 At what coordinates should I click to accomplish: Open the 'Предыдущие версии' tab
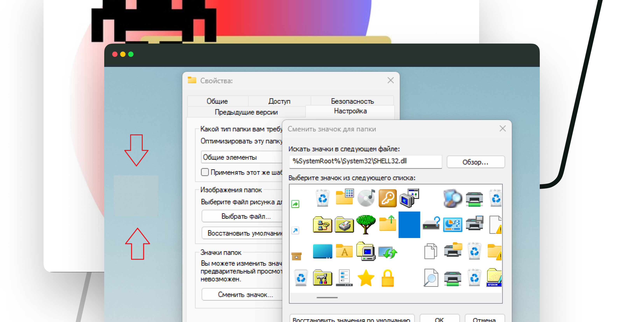tap(246, 112)
